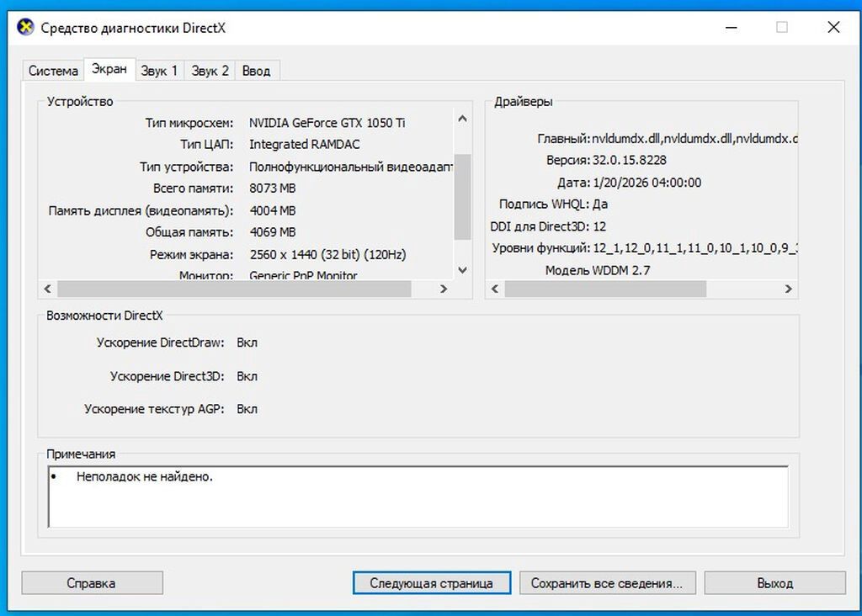Switch to the Ввод tab

257,71
